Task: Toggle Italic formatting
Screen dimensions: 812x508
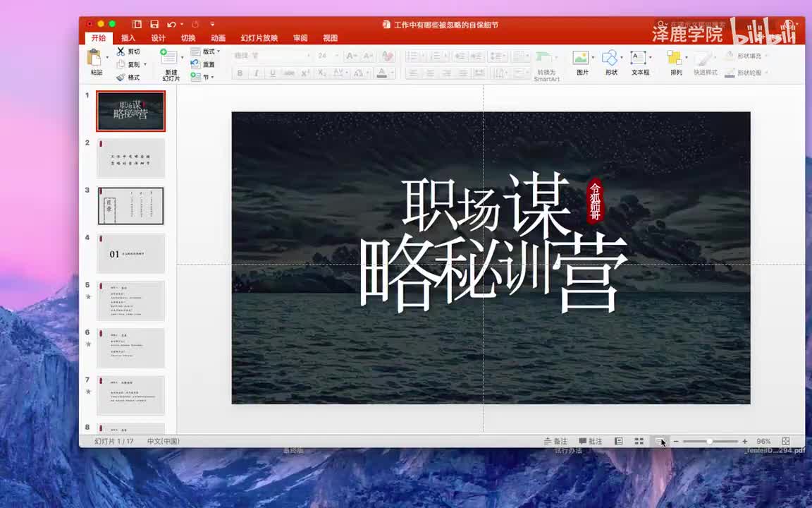Action: [256, 73]
